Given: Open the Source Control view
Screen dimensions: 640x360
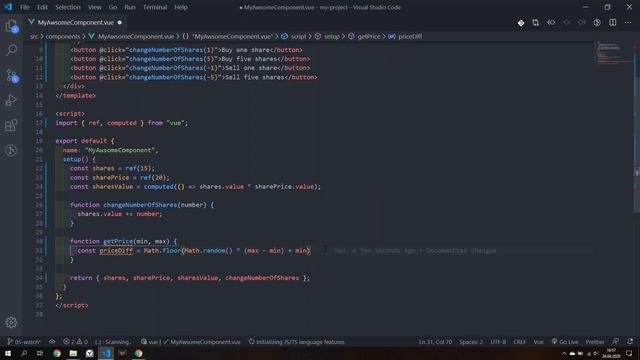Looking at the screenshot, I should [11, 76].
